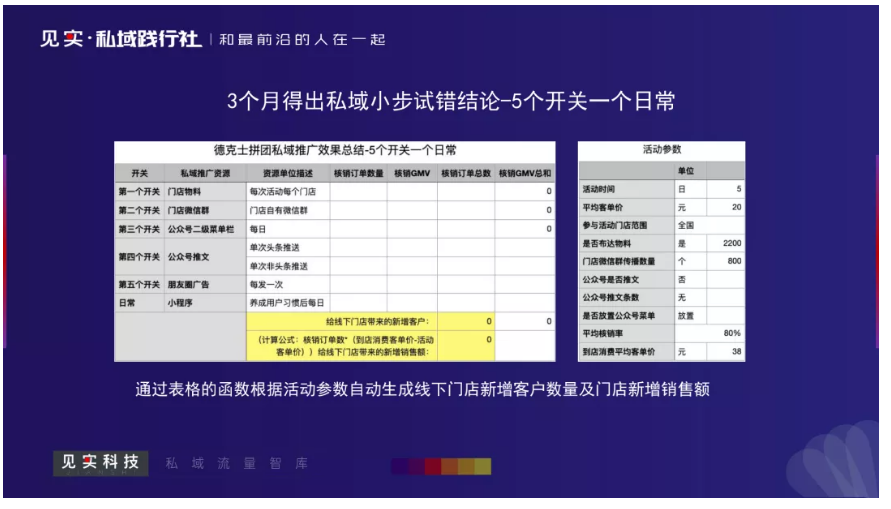Click the 无 cell for 公众号推文条数
The image size is (891, 509).
pyautogui.click(x=690, y=297)
